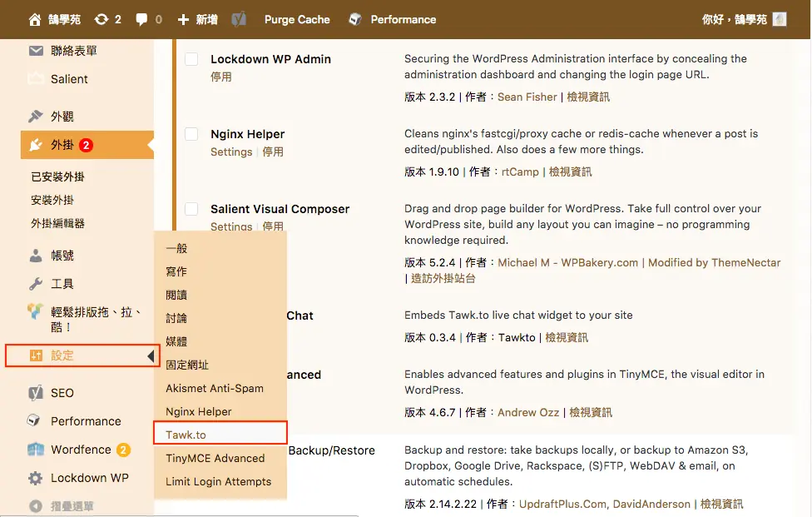Open 閱讀 settings submenu item

click(x=176, y=295)
